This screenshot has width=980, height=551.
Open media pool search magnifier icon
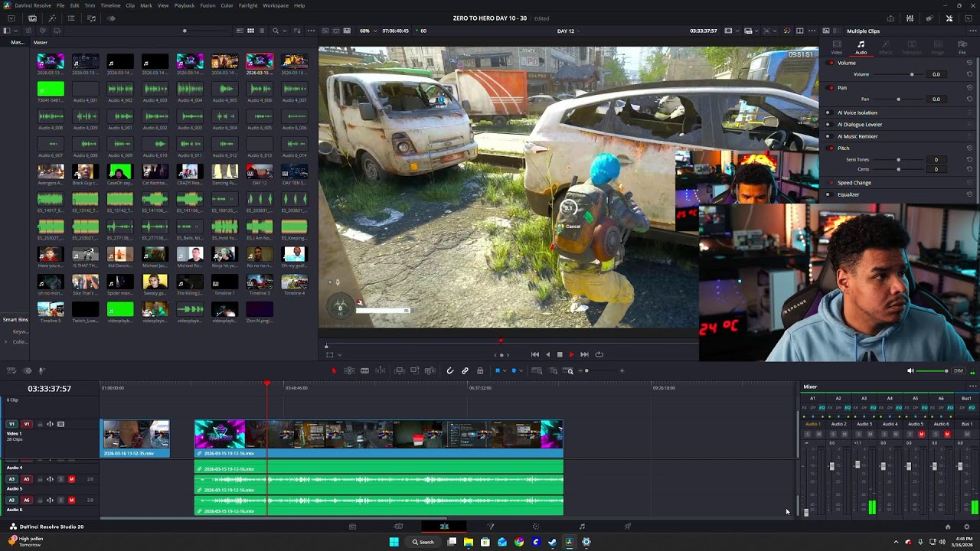pyautogui.click(x=276, y=31)
